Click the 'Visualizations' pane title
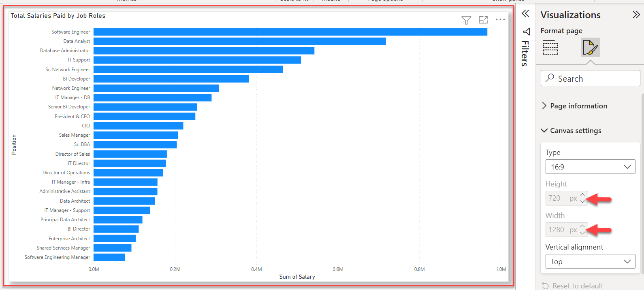This screenshot has height=290, width=644. click(570, 15)
